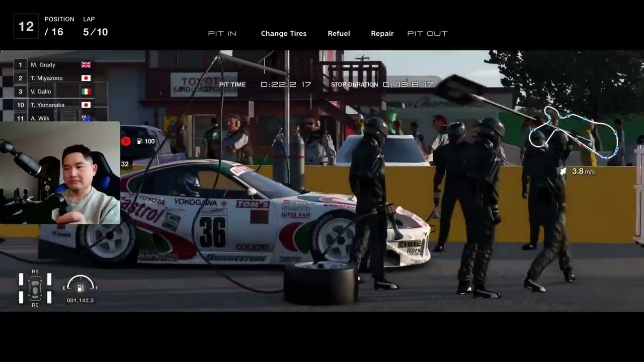
Task: Select leaderboard row T. Yamanaka
Action: click(54, 105)
